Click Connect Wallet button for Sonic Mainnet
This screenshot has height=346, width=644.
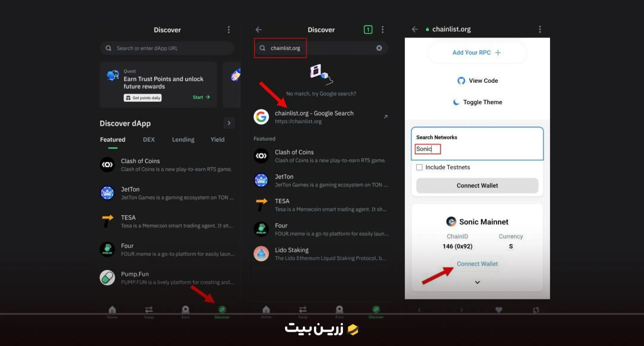point(477,264)
